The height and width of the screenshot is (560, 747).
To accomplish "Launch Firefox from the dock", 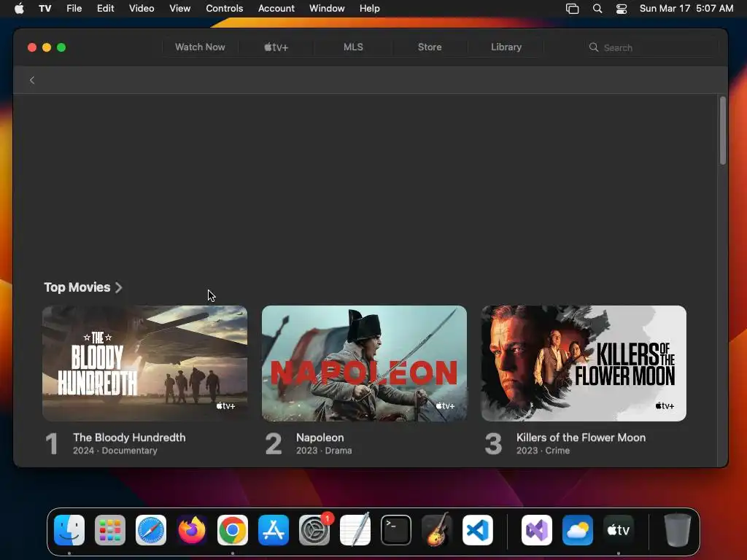I will click(x=192, y=529).
